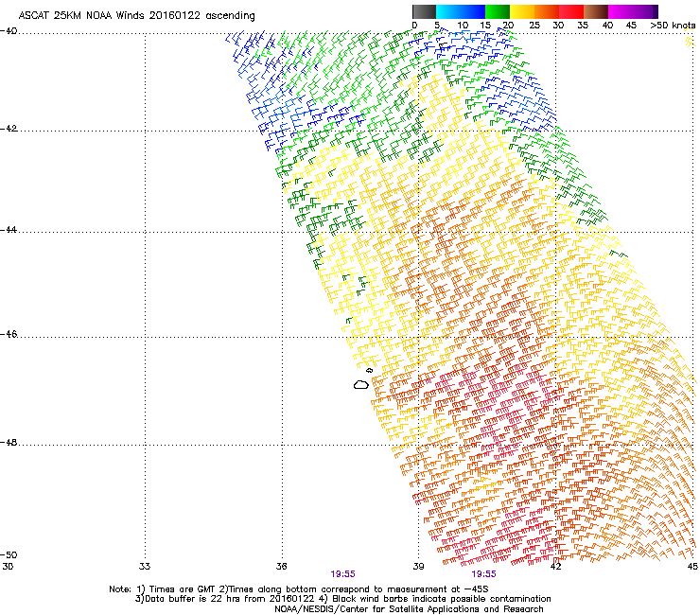The width and height of the screenshot is (700, 615).
Task: Click the '-44' latitude label
Action: [x=9, y=230]
